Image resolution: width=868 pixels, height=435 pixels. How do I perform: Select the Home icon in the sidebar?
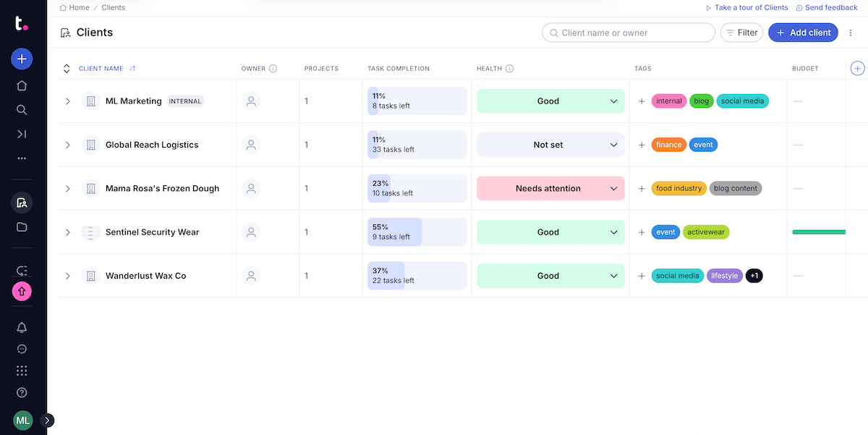point(22,85)
